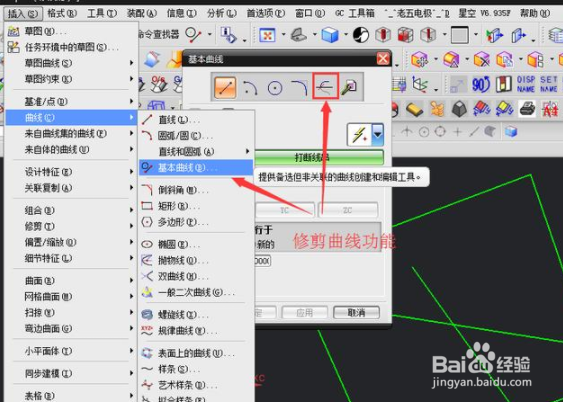Viewport: 563px width, 402px height.
Task: Click the 应用 button in dialog
Action: coord(304,312)
